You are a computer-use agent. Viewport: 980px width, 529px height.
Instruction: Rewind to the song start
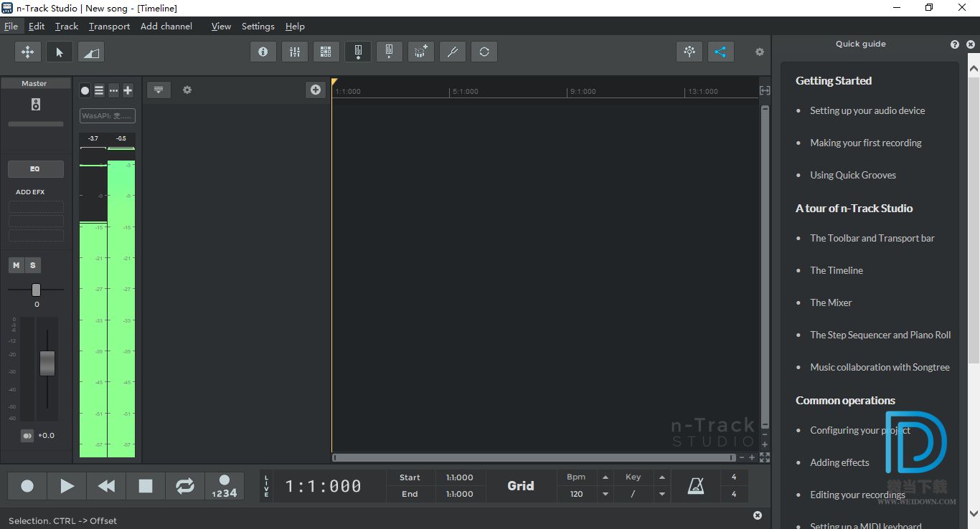click(106, 486)
